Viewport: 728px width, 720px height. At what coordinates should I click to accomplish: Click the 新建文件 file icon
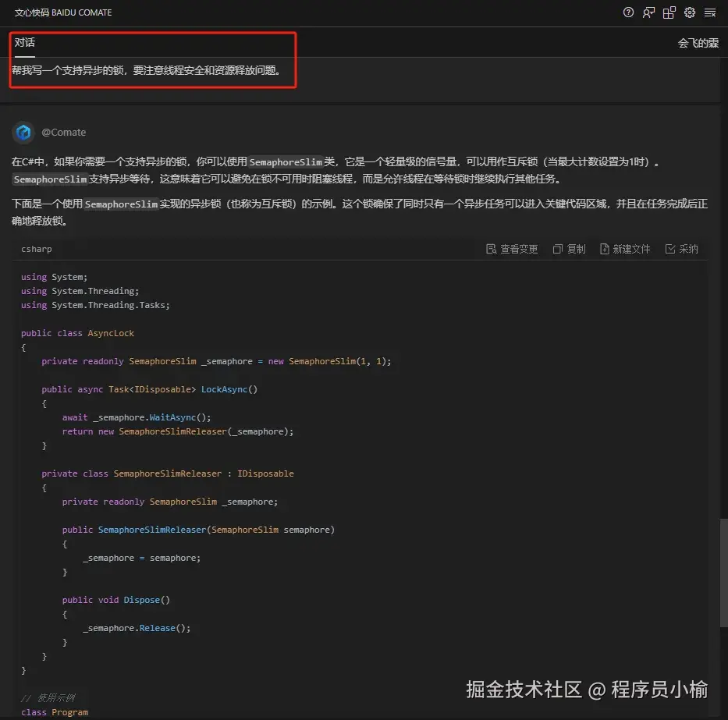[605, 248]
